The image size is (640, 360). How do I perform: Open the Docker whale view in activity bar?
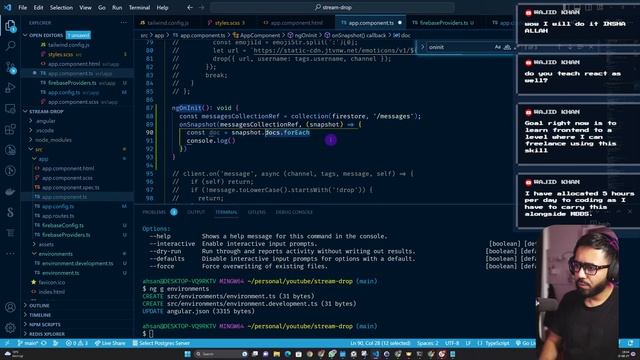(10, 191)
